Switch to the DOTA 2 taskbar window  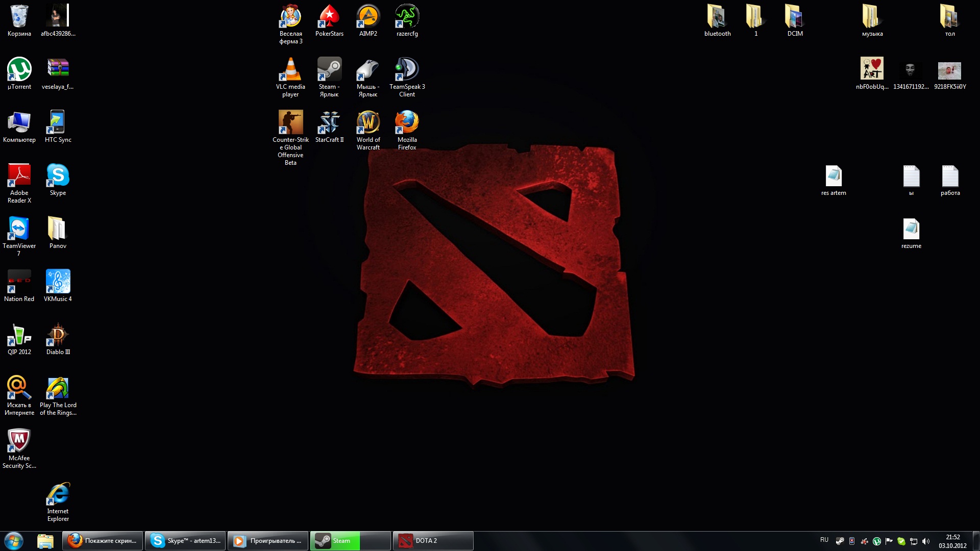433,541
